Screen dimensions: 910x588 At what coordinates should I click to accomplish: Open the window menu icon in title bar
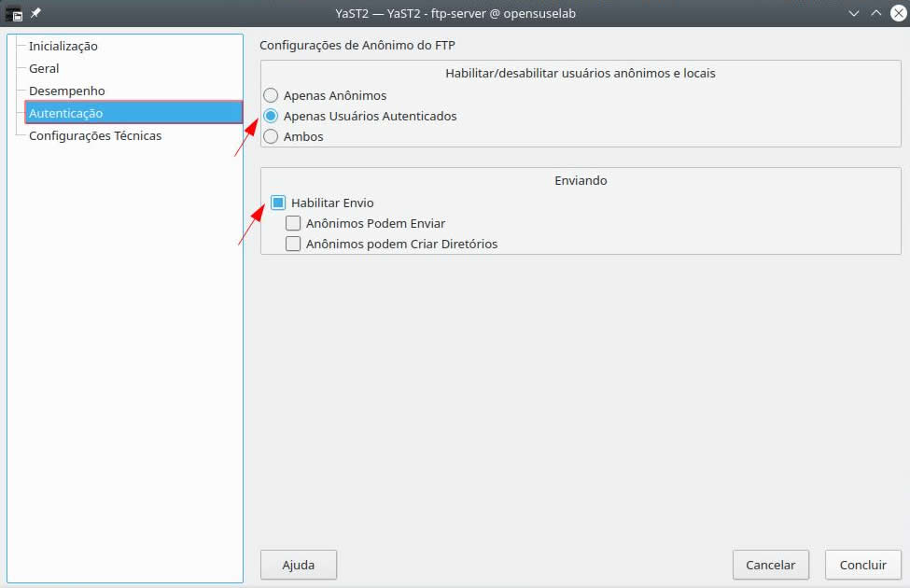click(x=14, y=13)
